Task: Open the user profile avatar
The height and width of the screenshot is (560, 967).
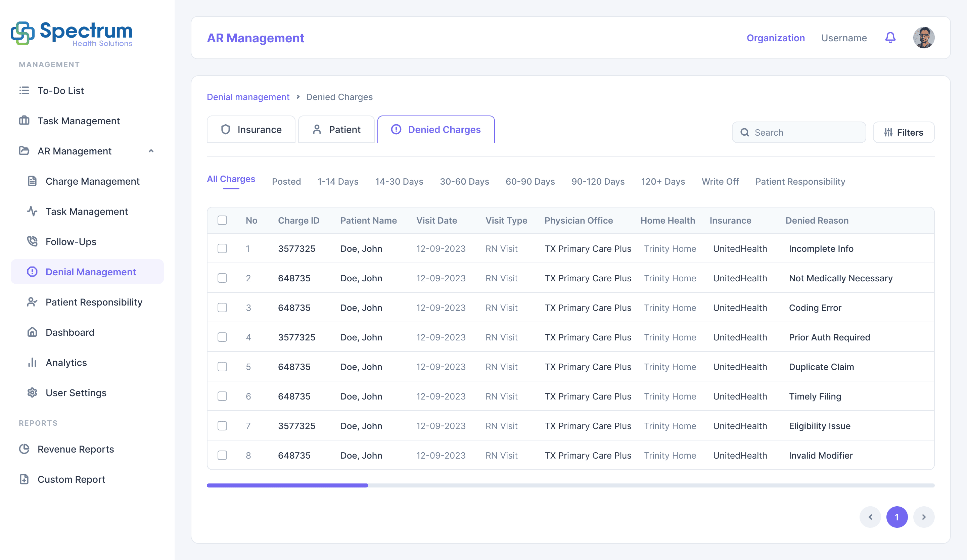Action: coord(924,38)
